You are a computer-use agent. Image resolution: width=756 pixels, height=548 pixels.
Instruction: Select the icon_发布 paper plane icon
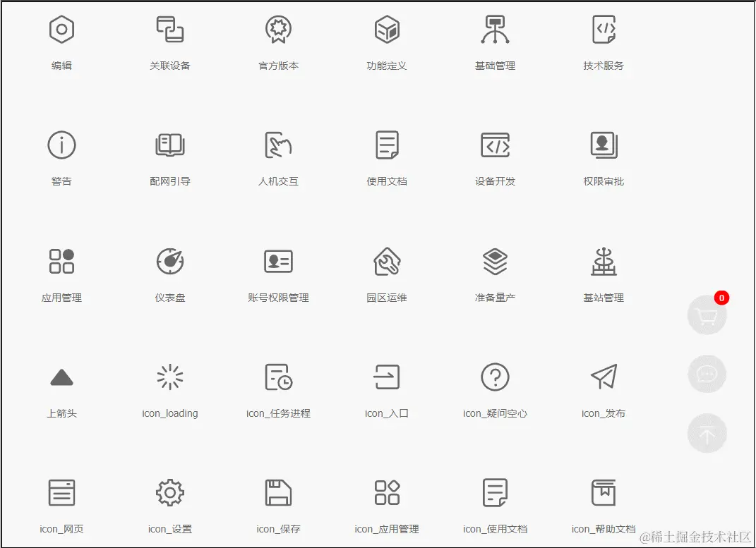coord(604,376)
